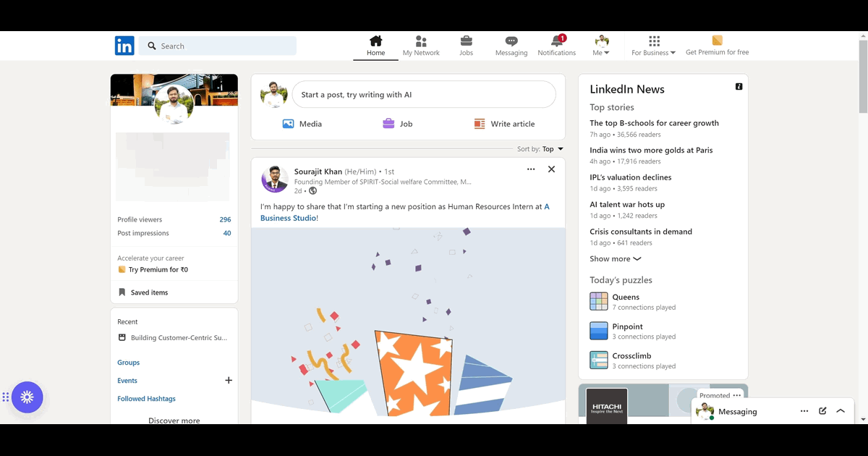Open Notifications with red badge

tap(557, 46)
